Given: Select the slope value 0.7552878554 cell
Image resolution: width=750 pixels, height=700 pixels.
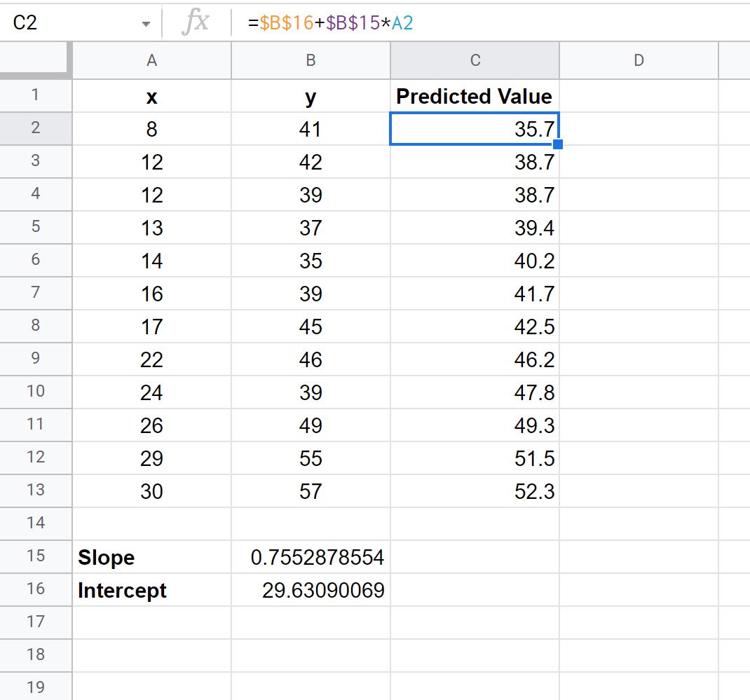Looking at the screenshot, I should pyautogui.click(x=311, y=557).
